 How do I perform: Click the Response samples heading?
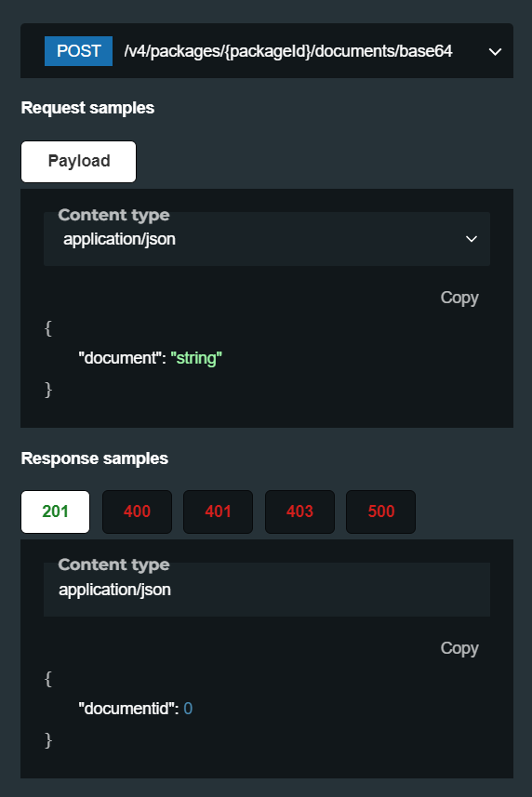pos(95,458)
